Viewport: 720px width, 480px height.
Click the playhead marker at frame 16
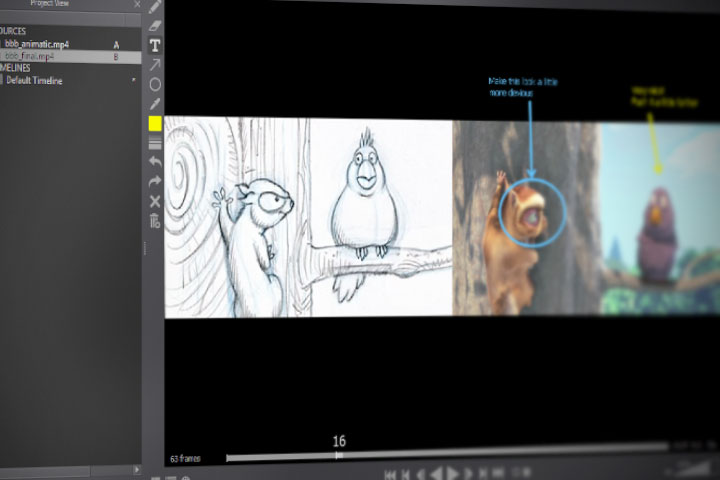pyautogui.click(x=338, y=455)
